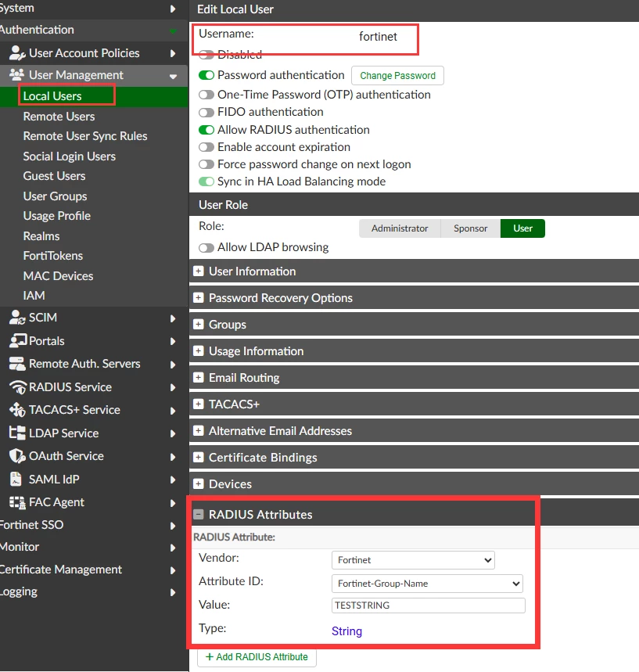Open FortiTokens page
The width and height of the screenshot is (639, 672).
(x=52, y=256)
